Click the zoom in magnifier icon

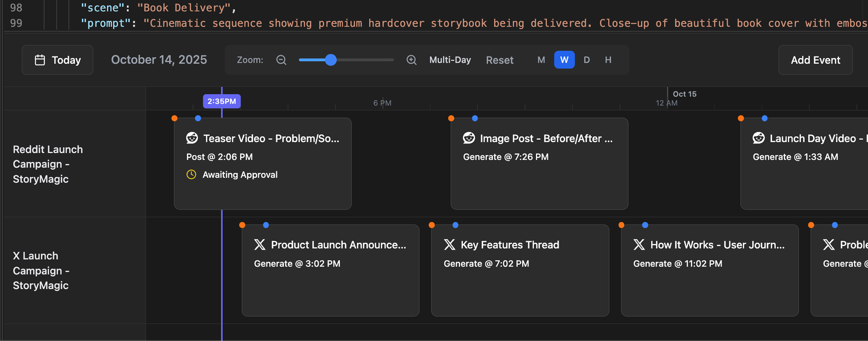pyautogui.click(x=411, y=60)
